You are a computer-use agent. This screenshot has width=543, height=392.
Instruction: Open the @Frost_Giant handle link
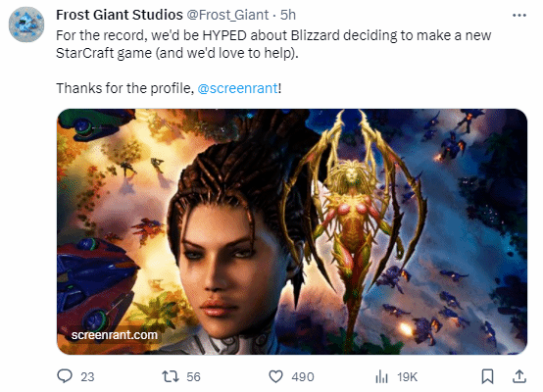tap(227, 15)
